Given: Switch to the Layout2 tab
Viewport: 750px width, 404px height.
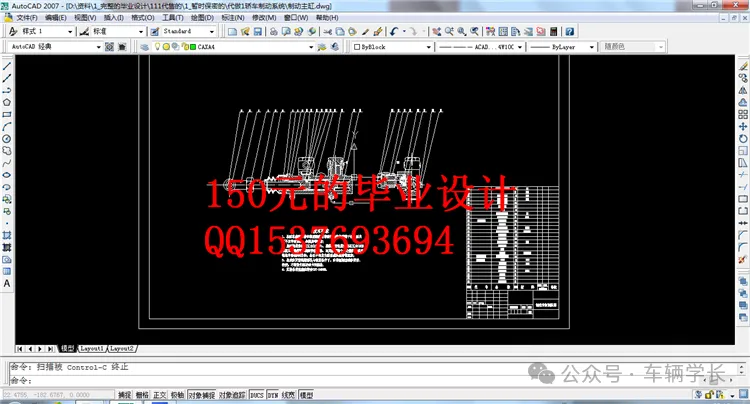Looking at the screenshot, I should point(122,349).
